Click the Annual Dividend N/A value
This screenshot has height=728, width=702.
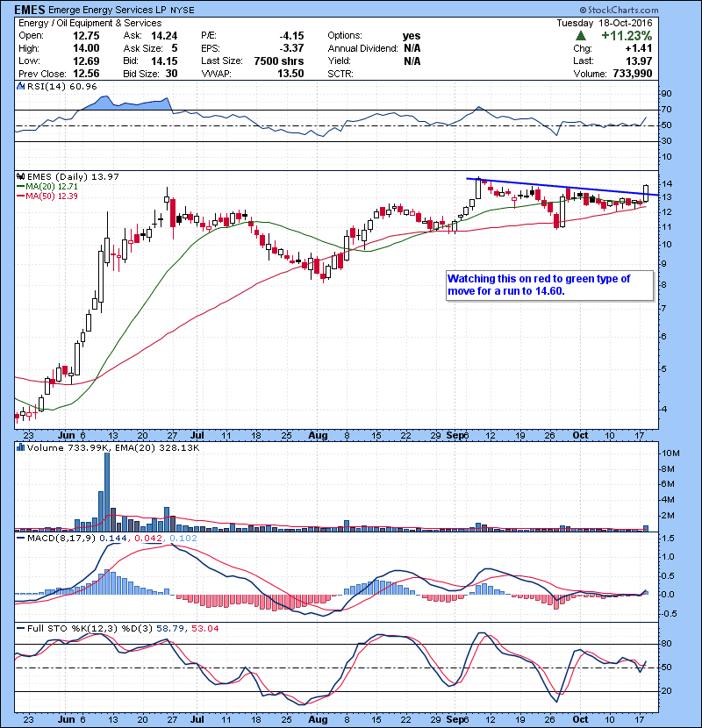tap(412, 48)
